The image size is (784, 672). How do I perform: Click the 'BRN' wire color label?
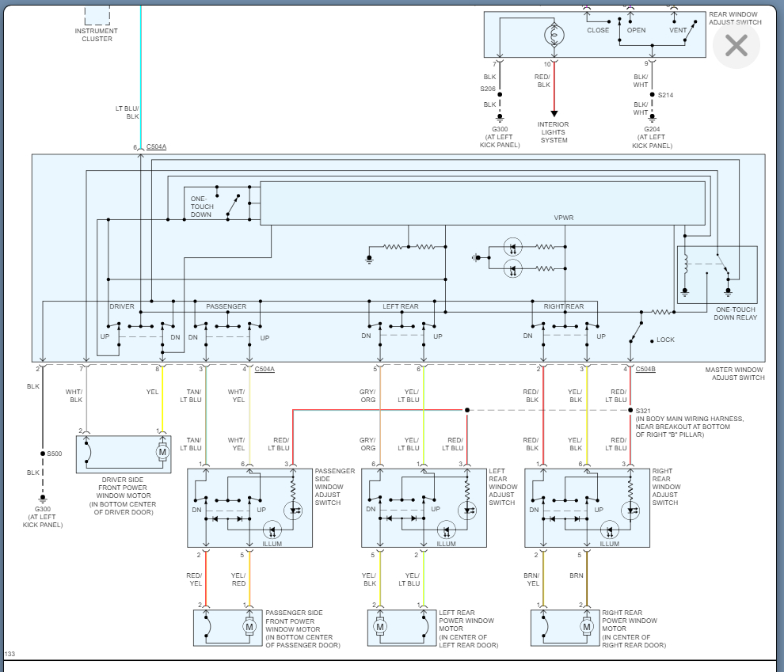(576, 575)
